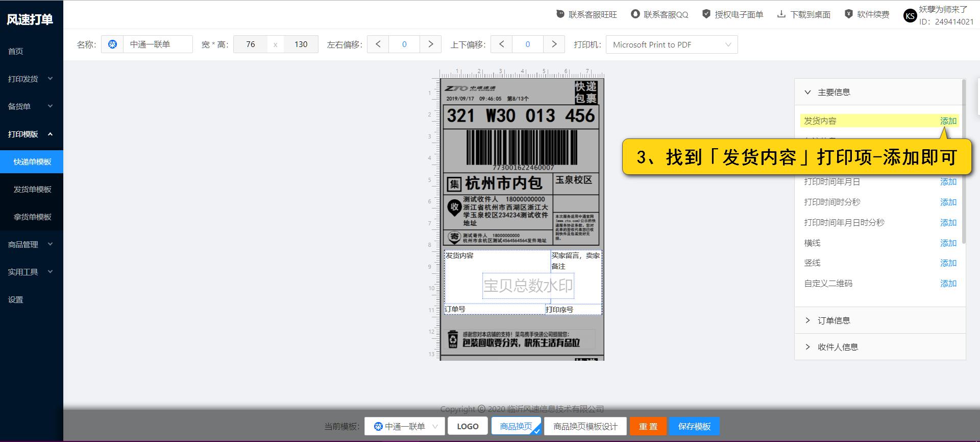Select the 订单号 field on the label

point(494,309)
